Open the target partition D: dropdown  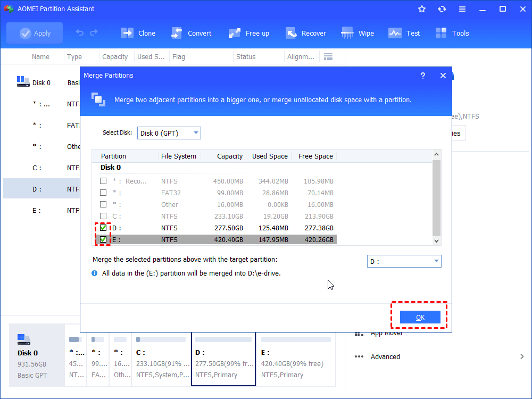click(404, 261)
